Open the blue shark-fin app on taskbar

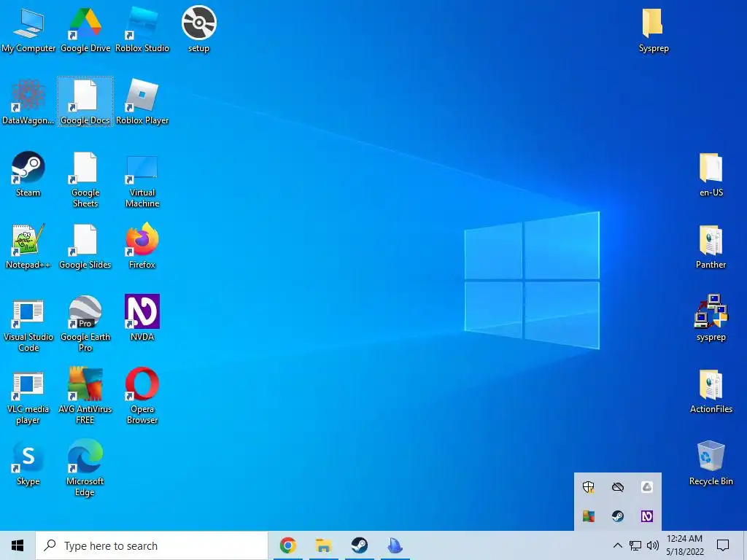point(395,545)
